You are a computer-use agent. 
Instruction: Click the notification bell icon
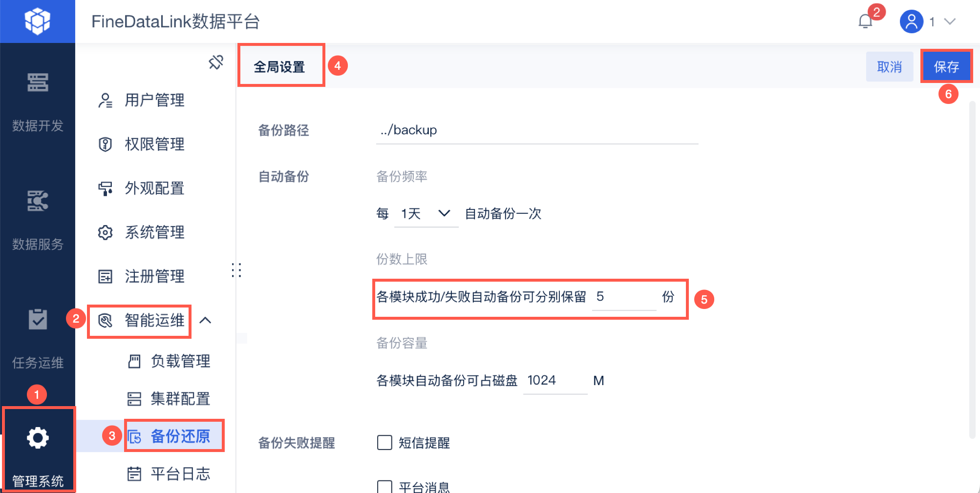tap(865, 21)
